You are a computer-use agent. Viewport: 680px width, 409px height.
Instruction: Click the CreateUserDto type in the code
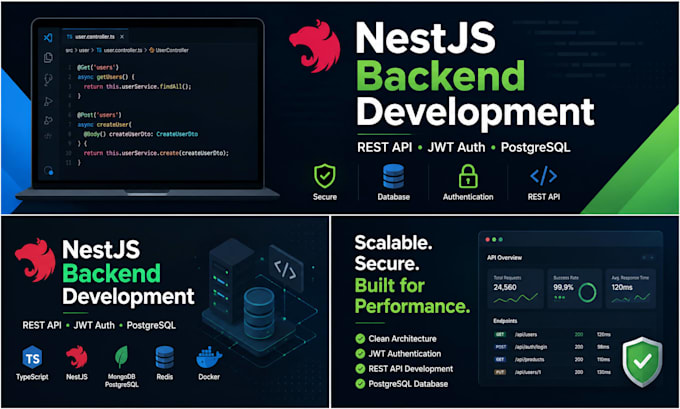pyautogui.click(x=177, y=134)
